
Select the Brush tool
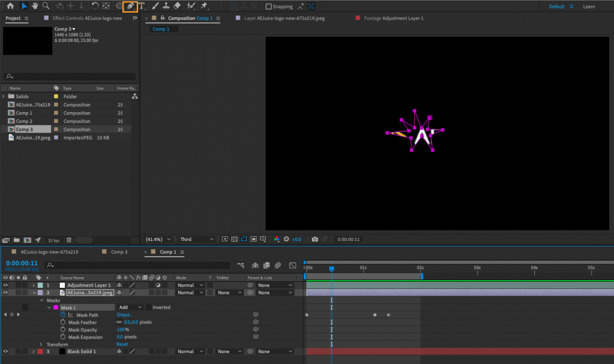coord(154,7)
